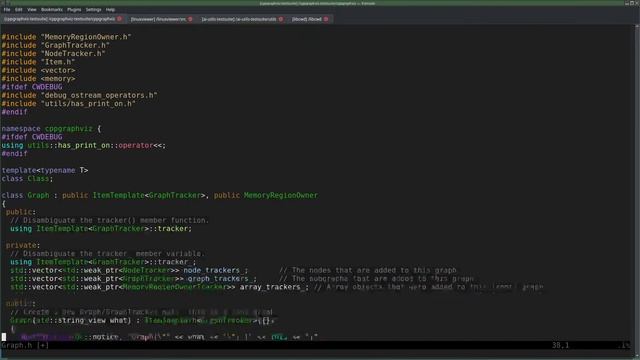Click the 'namespace cppgraphviz {' line
This screenshot has width=640, height=360.
pos(51,129)
